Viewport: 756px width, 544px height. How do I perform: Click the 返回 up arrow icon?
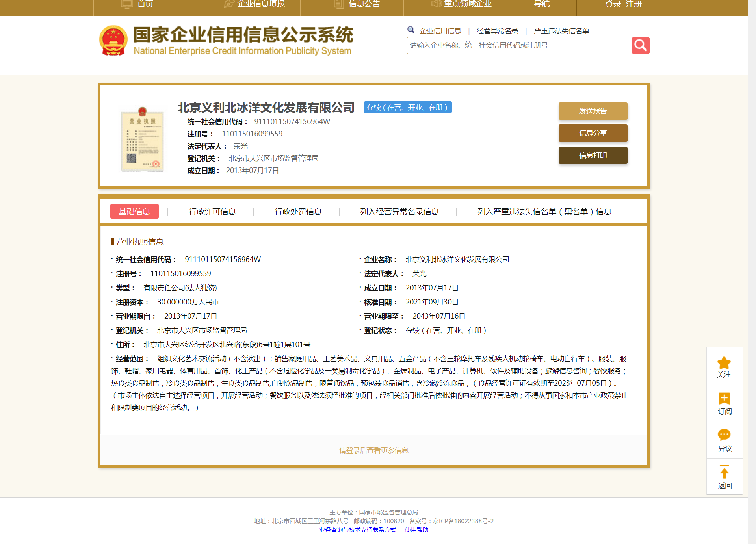(x=724, y=472)
